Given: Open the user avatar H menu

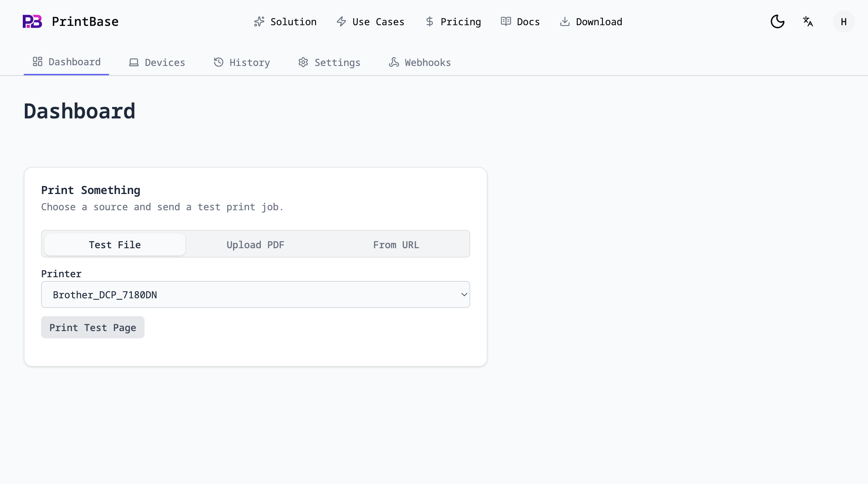Looking at the screenshot, I should pos(844,22).
